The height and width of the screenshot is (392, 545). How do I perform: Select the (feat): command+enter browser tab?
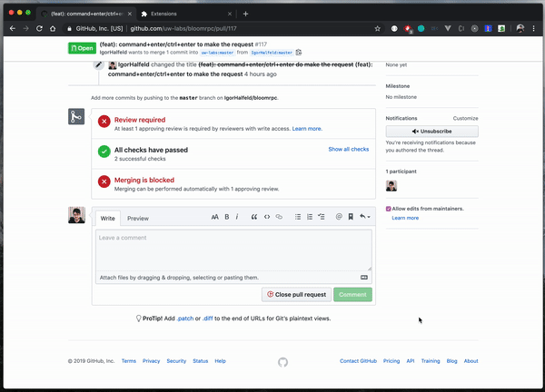[86, 14]
